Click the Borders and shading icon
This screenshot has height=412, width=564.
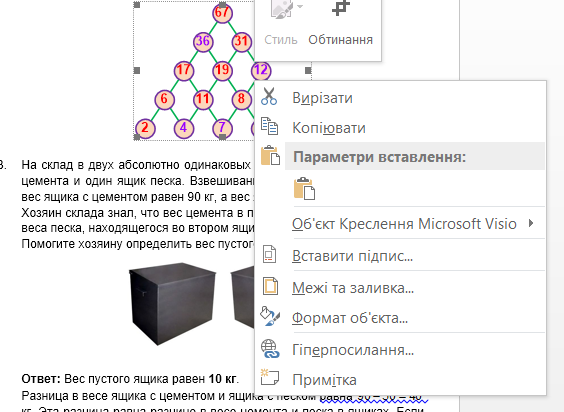pyautogui.click(x=270, y=286)
